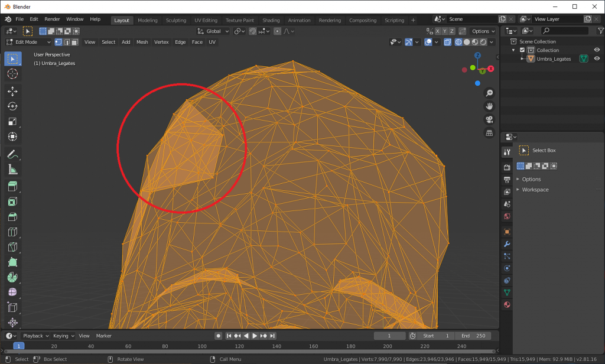Open the Mesh menu
Screen dimensions: 605x364
pyautogui.click(x=142, y=42)
